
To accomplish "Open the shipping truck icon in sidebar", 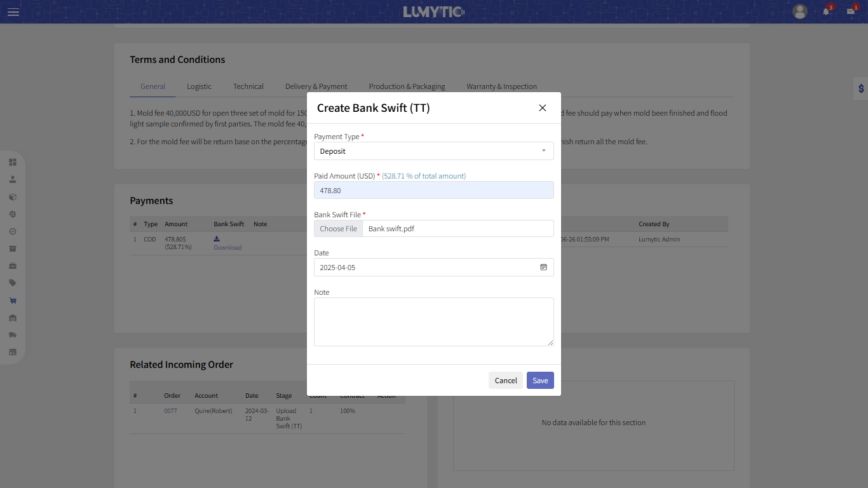I will [x=13, y=335].
